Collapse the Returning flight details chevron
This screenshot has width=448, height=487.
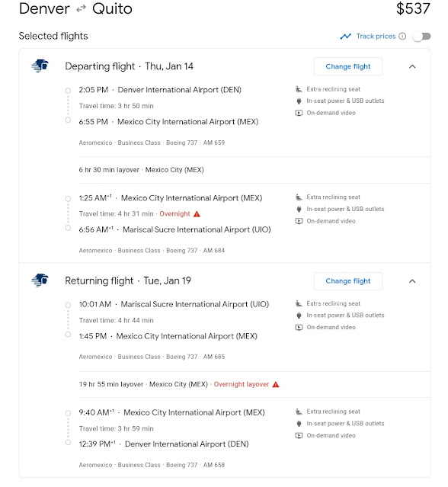412,281
